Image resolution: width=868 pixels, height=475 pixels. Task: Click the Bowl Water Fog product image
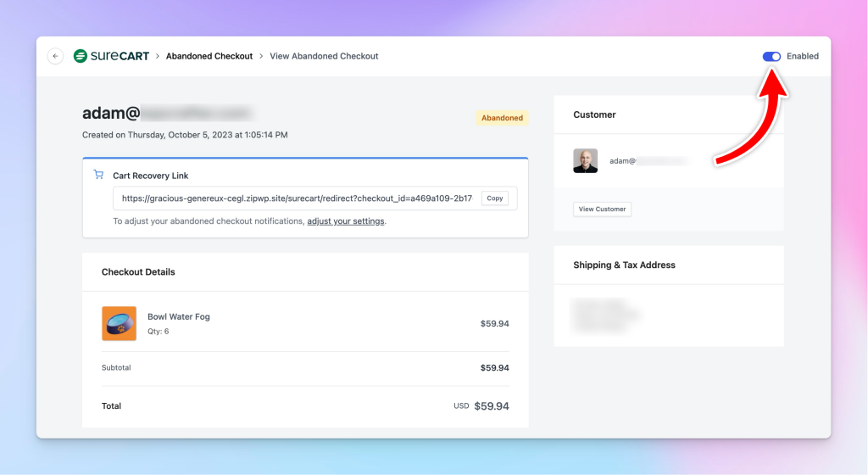[x=119, y=323]
